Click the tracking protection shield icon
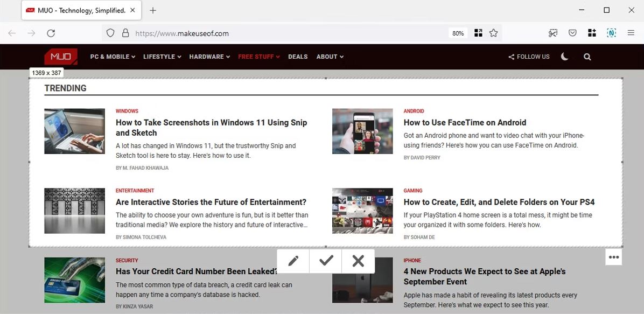The width and height of the screenshot is (644, 314). click(x=110, y=33)
